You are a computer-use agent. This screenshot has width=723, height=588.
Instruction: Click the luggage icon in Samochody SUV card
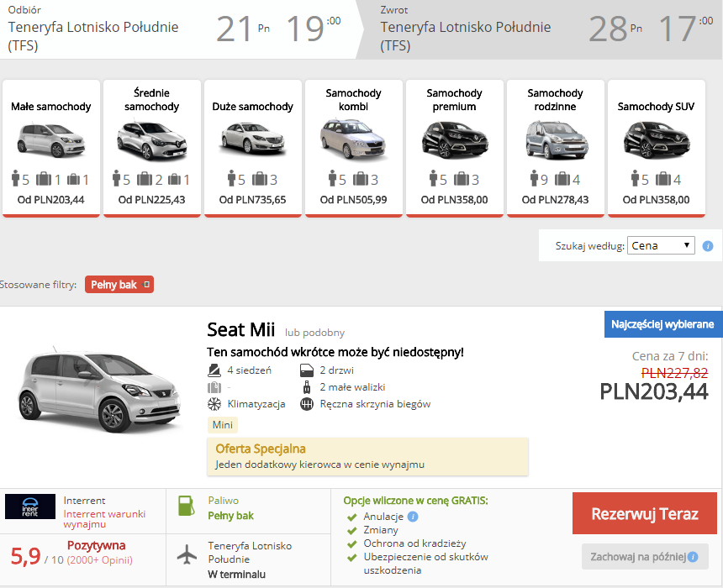click(x=663, y=178)
